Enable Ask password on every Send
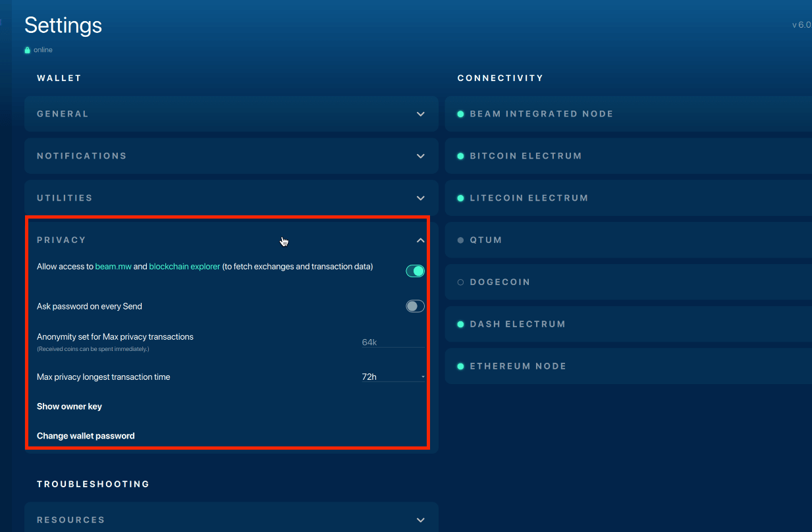The height and width of the screenshot is (532, 812). [x=415, y=306]
